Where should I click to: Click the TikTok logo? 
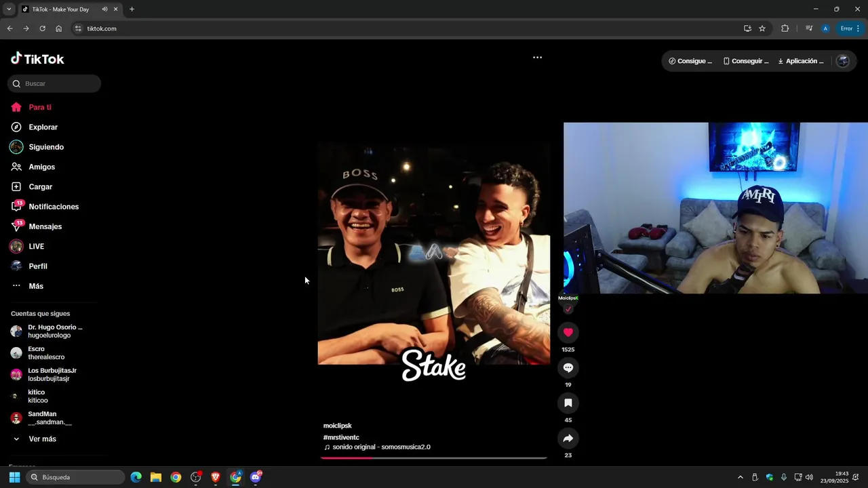(37, 59)
